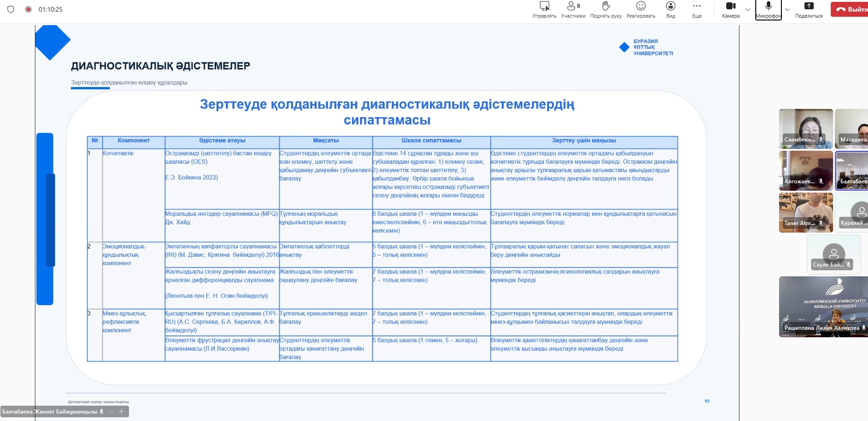Viewport: 868px width, 421px height.
Task: Click the shield security icon
Action: (x=11, y=9)
